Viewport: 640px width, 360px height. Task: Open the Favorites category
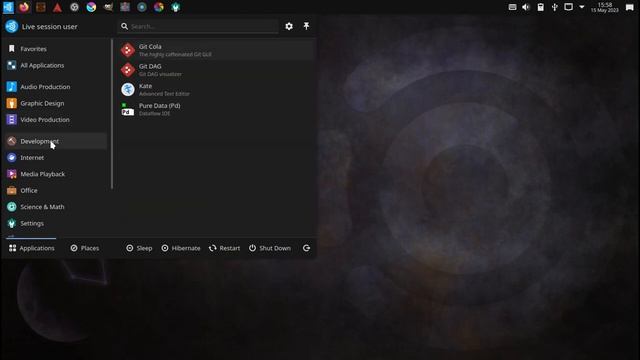click(x=56, y=49)
